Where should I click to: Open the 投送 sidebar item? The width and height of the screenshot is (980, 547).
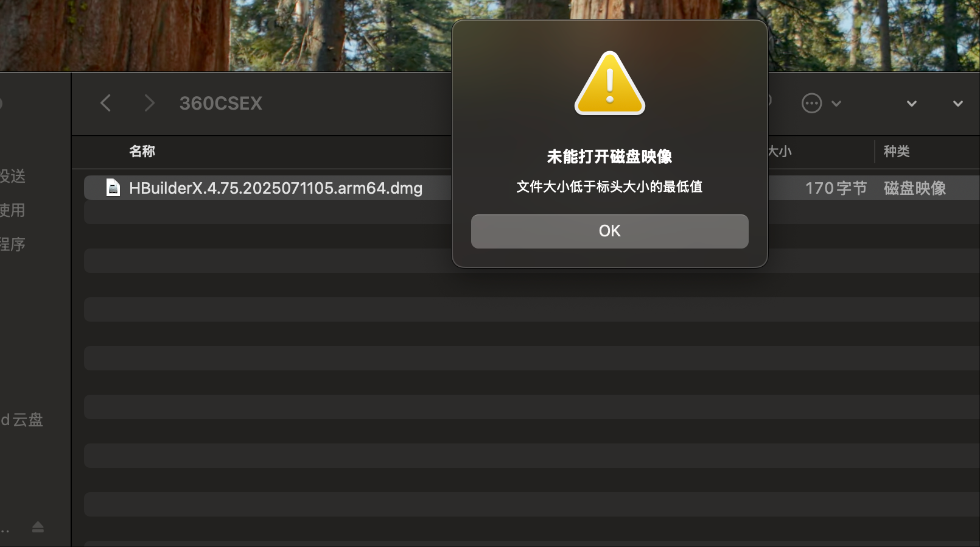pos(13,176)
